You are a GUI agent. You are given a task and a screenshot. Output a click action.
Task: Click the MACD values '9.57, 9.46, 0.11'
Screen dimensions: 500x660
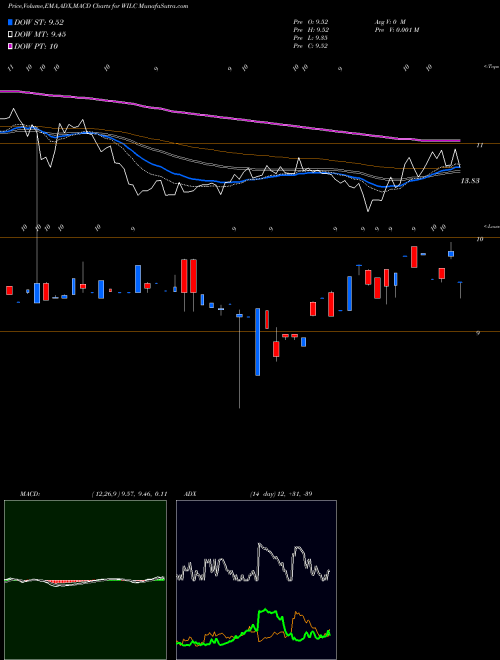tap(143, 494)
